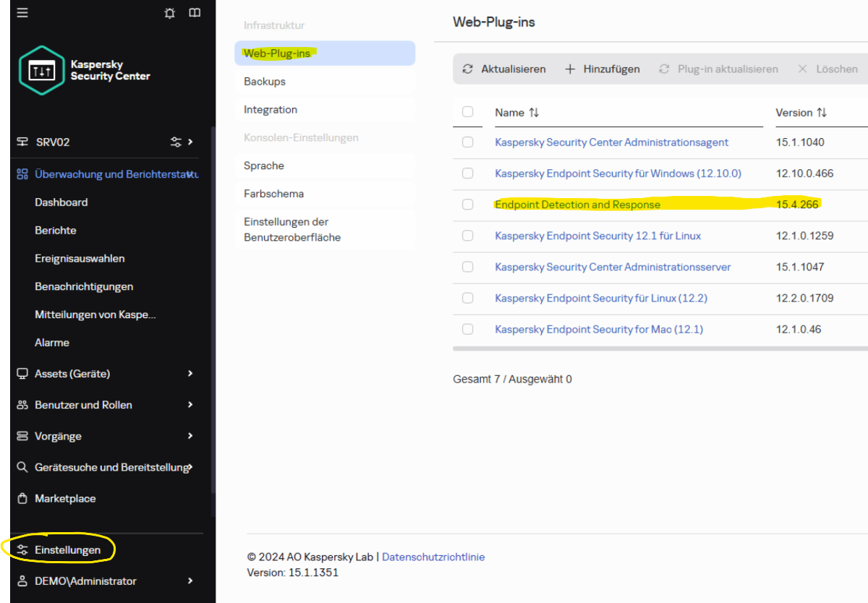Expand the Benutzer und Rollen chevron
The height and width of the screenshot is (603, 868).
coord(190,405)
